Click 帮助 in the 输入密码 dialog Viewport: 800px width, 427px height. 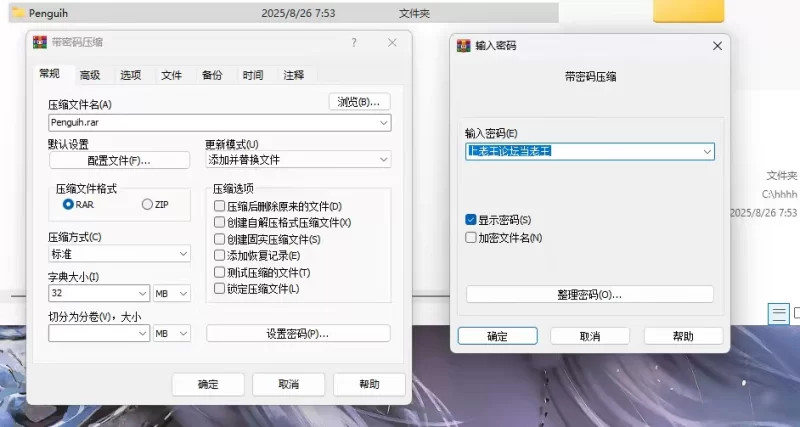coord(683,336)
